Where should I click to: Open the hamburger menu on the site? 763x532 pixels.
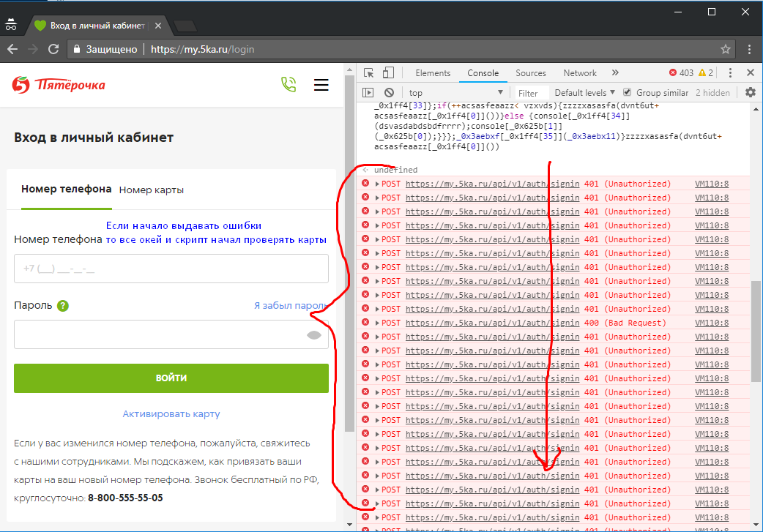pyautogui.click(x=321, y=85)
